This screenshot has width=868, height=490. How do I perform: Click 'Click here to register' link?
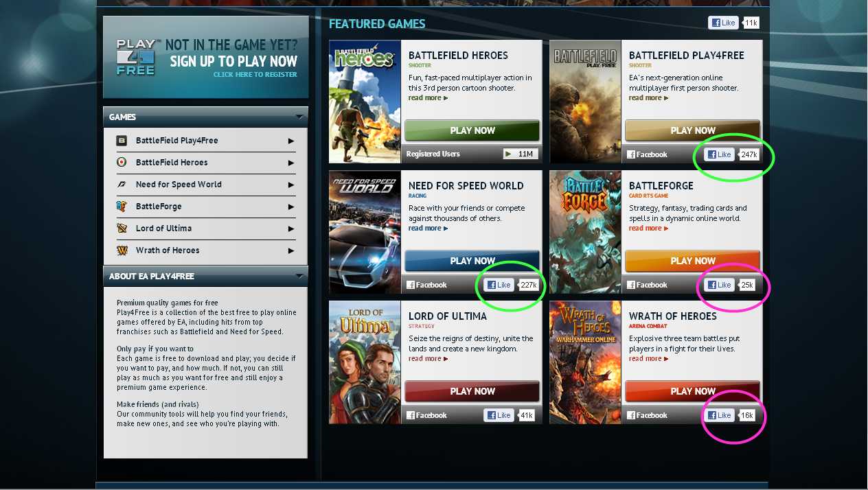point(255,75)
